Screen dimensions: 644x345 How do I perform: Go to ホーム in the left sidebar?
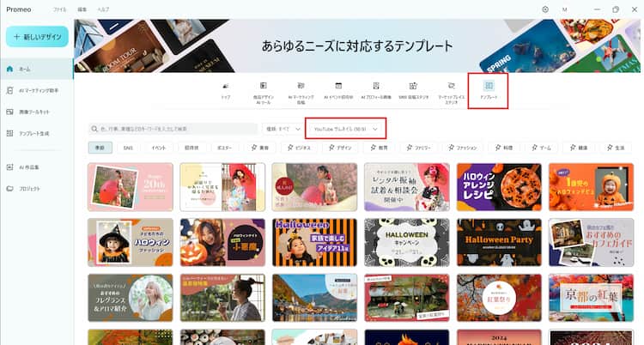point(37,69)
